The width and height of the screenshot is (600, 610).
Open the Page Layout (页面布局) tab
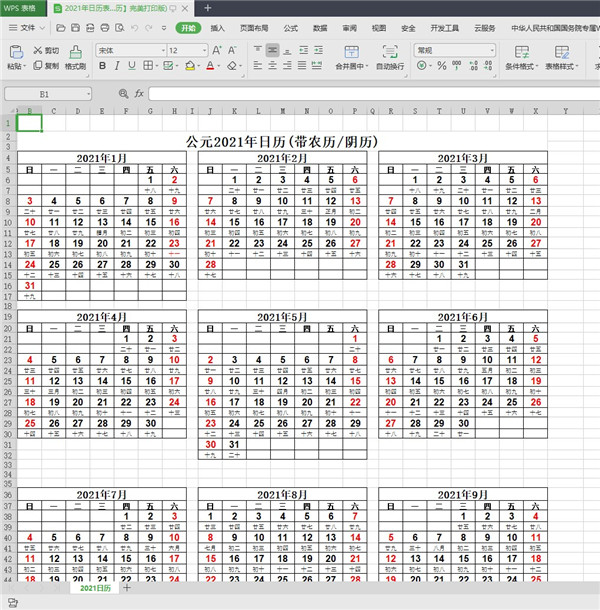pyautogui.click(x=254, y=28)
